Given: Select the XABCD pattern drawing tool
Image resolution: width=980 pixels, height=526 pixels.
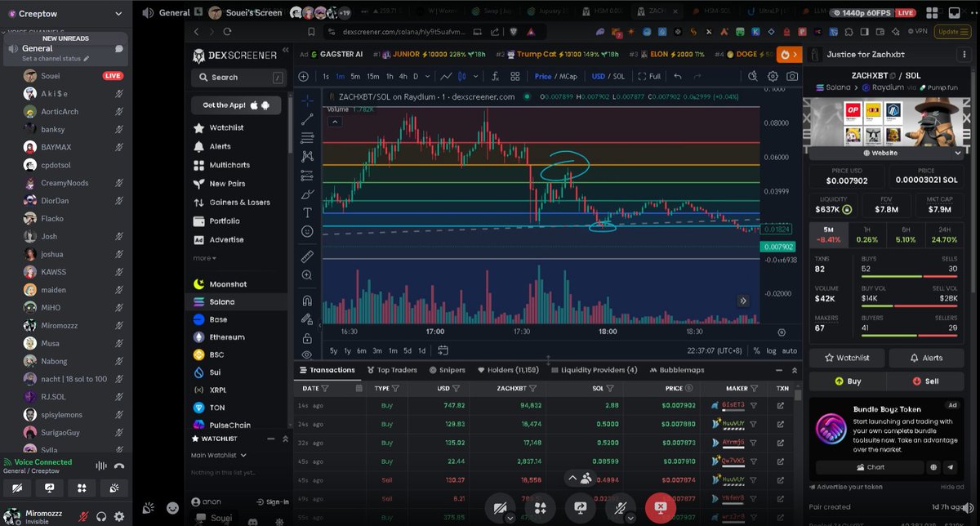Looking at the screenshot, I should (307, 156).
